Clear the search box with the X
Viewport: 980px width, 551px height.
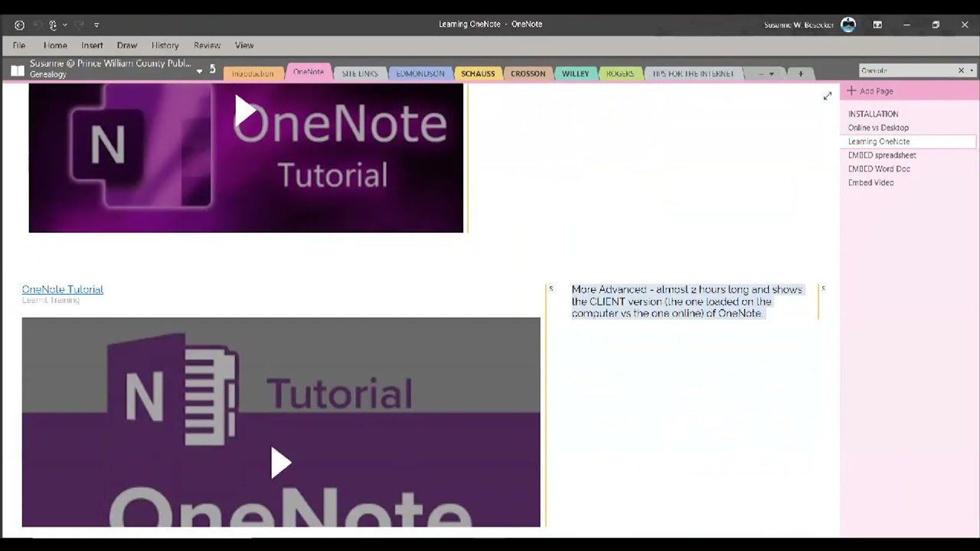click(x=962, y=70)
